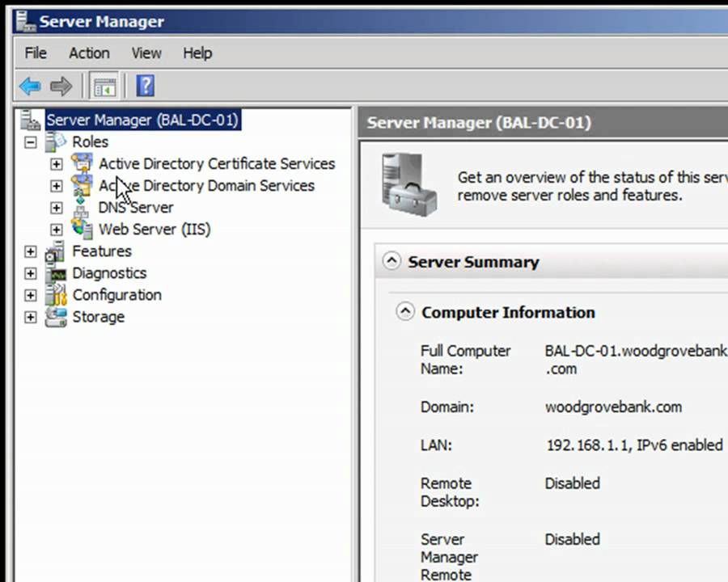Click the Server Manager root node icon
The width and height of the screenshot is (728, 582).
point(30,120)
